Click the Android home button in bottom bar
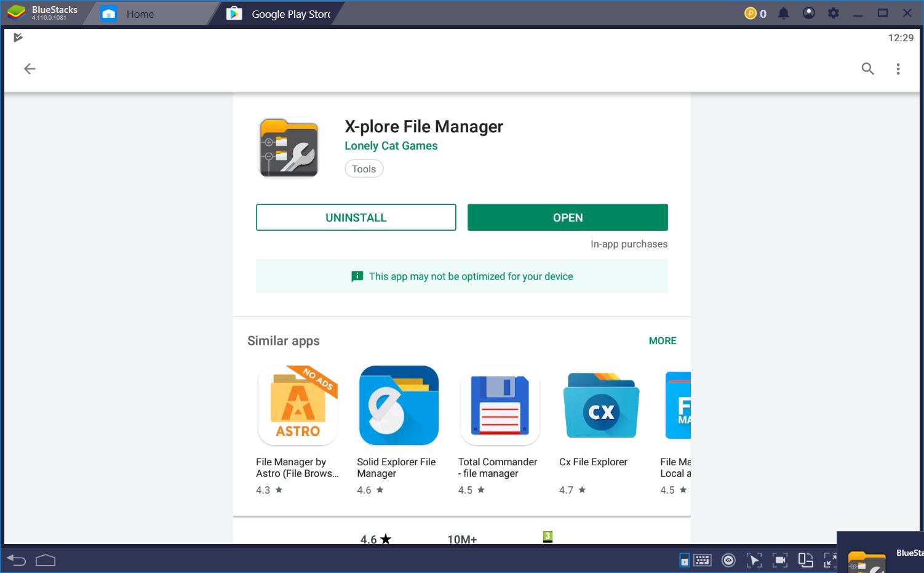Image resolution: width=924 pixels, height=573 pixels. (x=46, y=560)
